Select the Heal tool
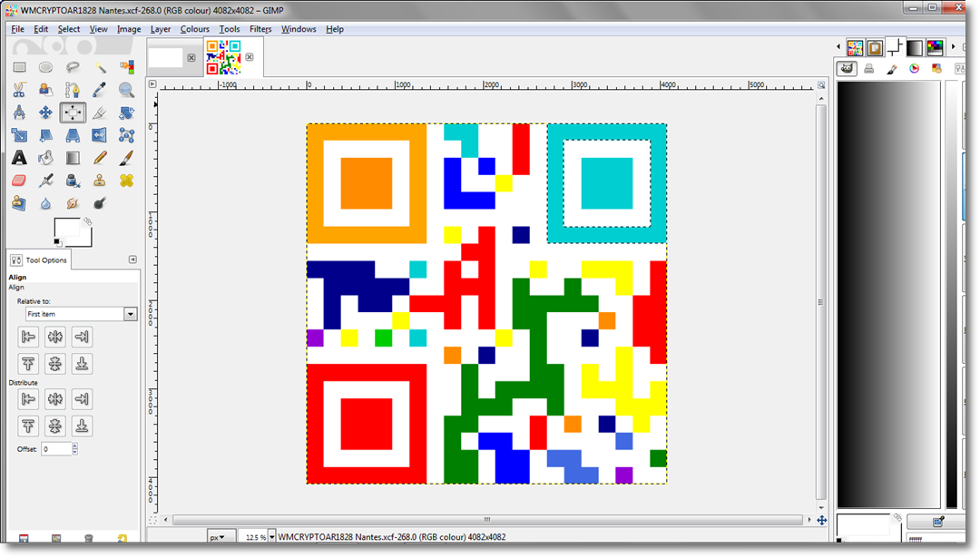Image resolution: width=980 pixels, height=558 pixels. (x=126, y=181)
